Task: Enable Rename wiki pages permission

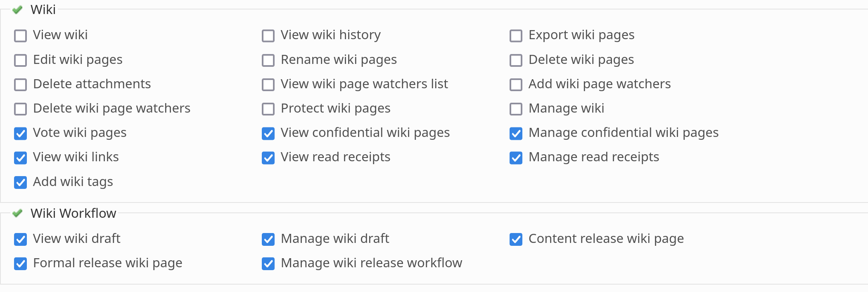Action: coord(268,60)
